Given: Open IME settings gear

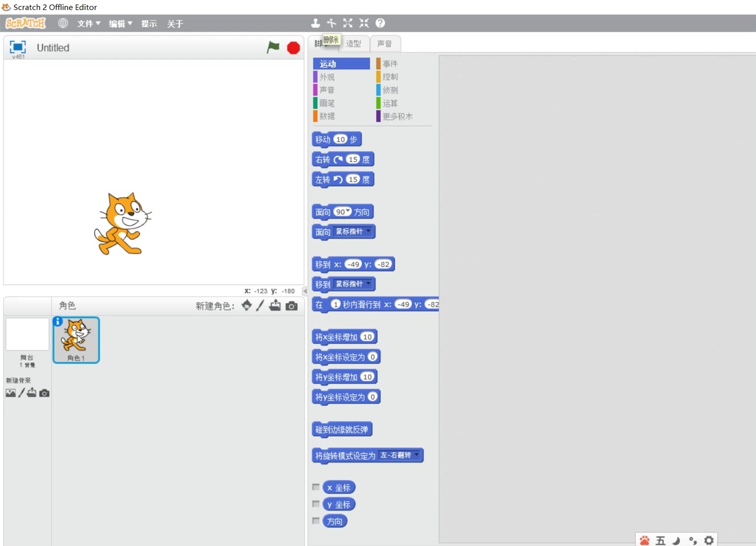Looking at the screenshot, I should pyautogui.click(x=709, y=540).
